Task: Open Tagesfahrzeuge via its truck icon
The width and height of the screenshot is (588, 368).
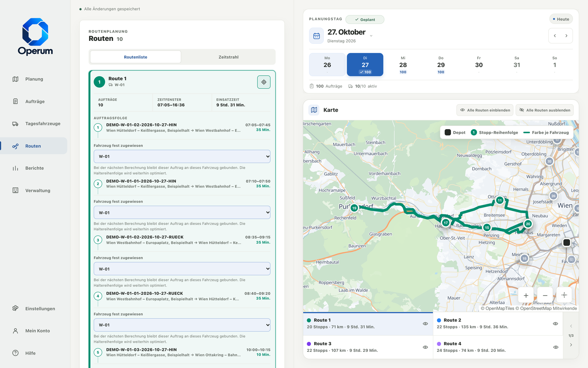Action: [x=15, y=124]
